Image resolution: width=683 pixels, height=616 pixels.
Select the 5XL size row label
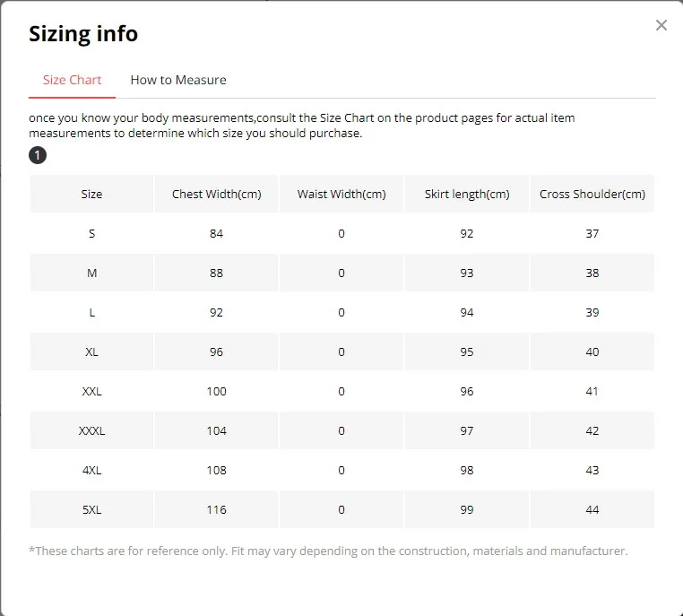pyautogui.click(x=91, y=509)
